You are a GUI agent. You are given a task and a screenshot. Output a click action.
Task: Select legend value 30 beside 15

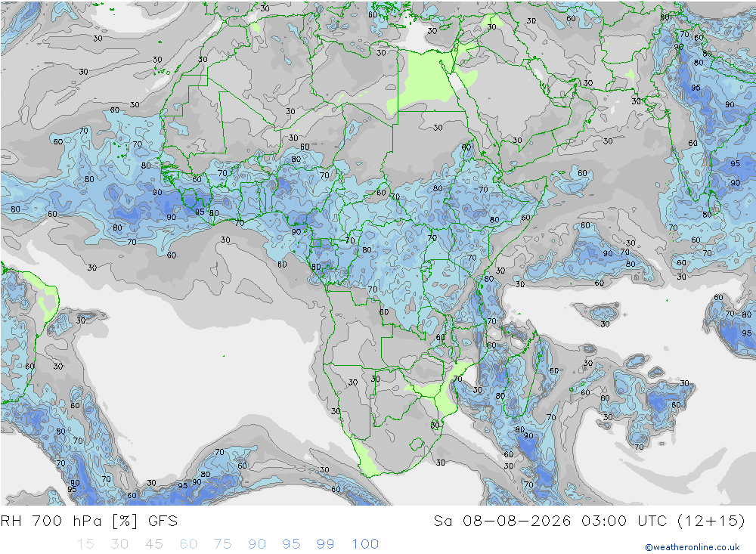coord(119,544)
